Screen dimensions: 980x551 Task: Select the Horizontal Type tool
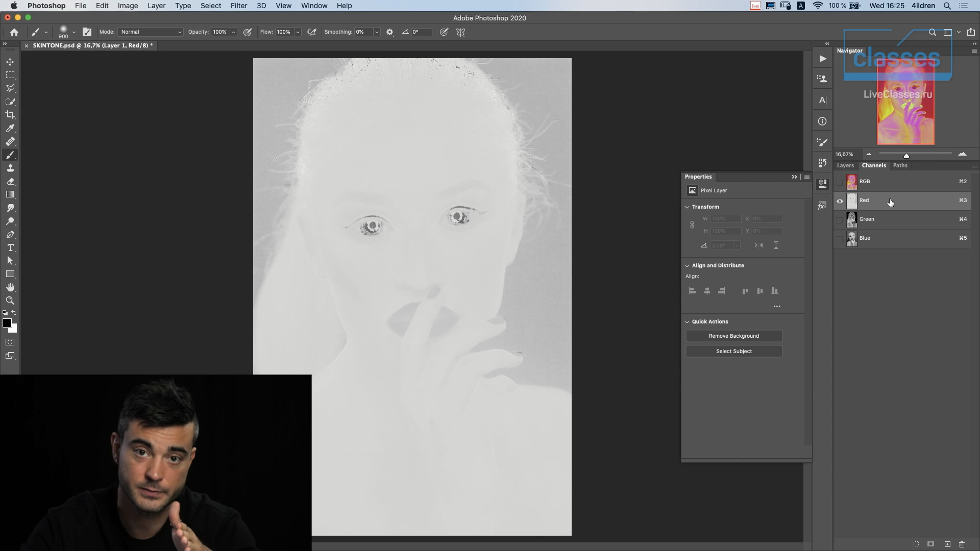10,248
